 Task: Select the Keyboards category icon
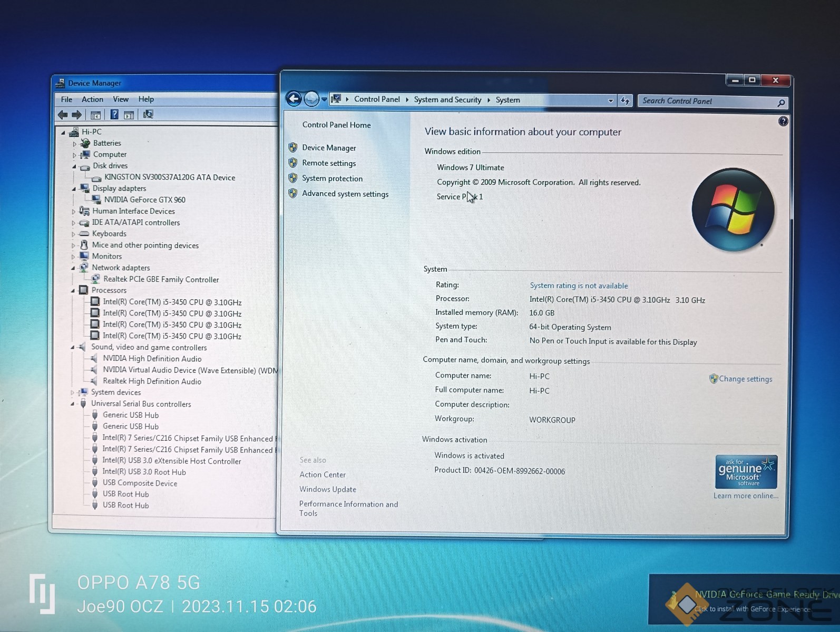pyautogui.click(x=84, y=234)
